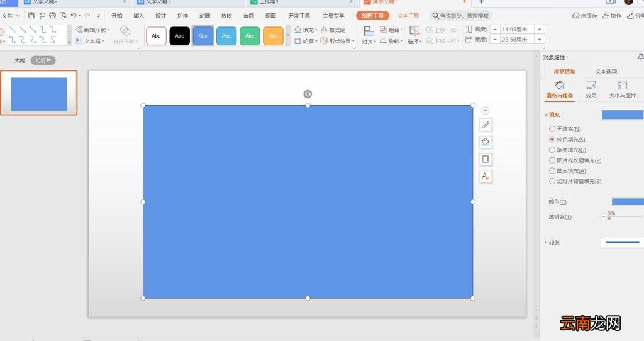Open the Shape Effects (形状效果) dropdown
Screen dimensions: 644x341
[337, 41]
